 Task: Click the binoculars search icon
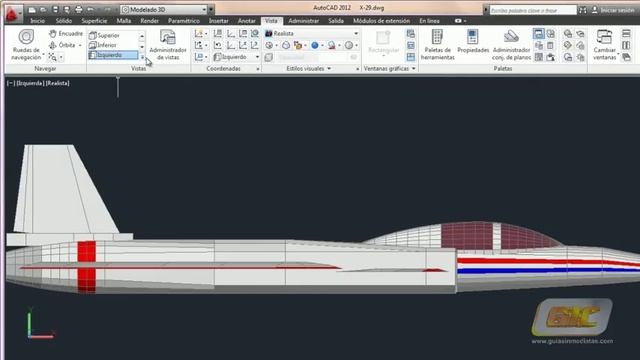click(582, 10)
